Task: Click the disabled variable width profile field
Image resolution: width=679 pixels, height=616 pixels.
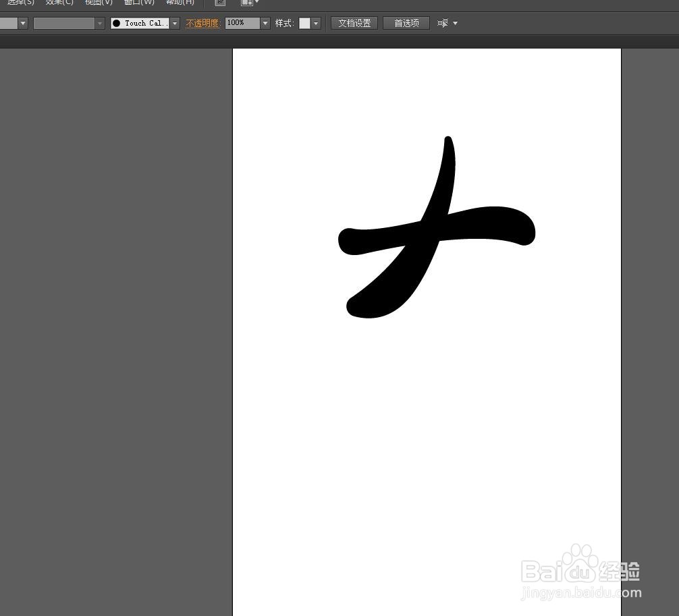Action: [x=64, y=24]
